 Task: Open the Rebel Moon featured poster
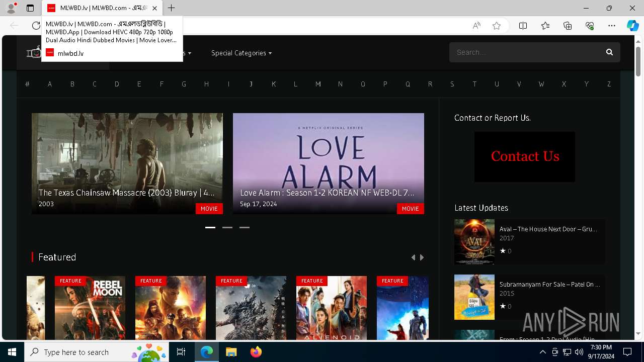[x=90, y=308]
